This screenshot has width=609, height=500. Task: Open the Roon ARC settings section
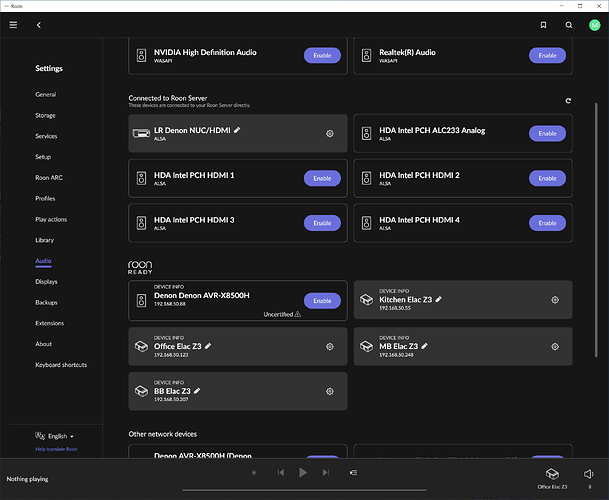pos(49,178)
